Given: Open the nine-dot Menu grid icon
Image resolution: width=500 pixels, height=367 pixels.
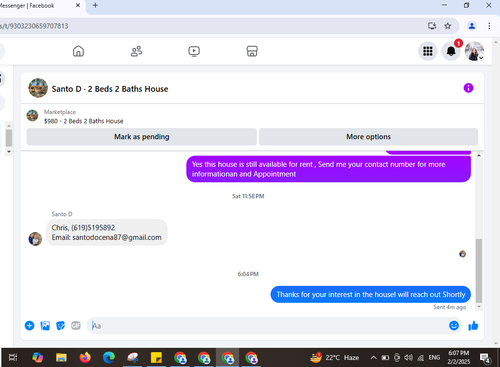Looking at the screenshot, I should click(x=428, y=51).
